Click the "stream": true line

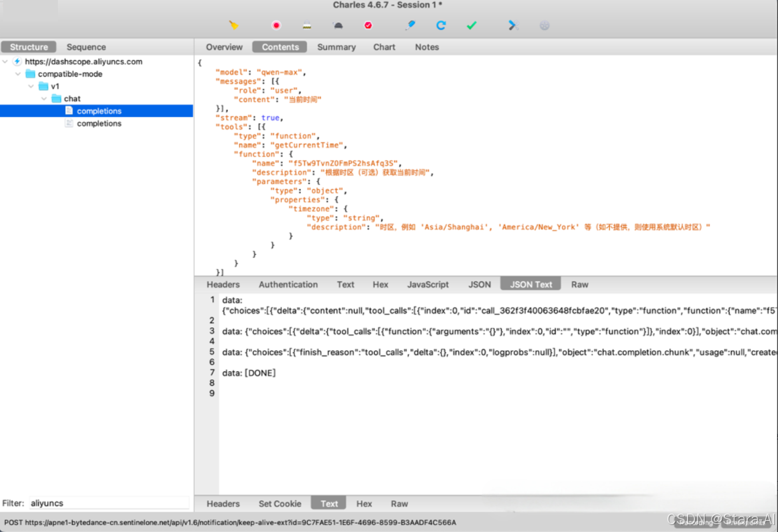249,118
